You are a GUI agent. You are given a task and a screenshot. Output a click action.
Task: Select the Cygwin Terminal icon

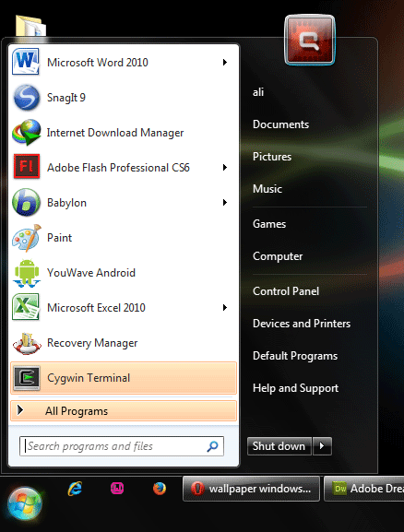tap(27, 378)
